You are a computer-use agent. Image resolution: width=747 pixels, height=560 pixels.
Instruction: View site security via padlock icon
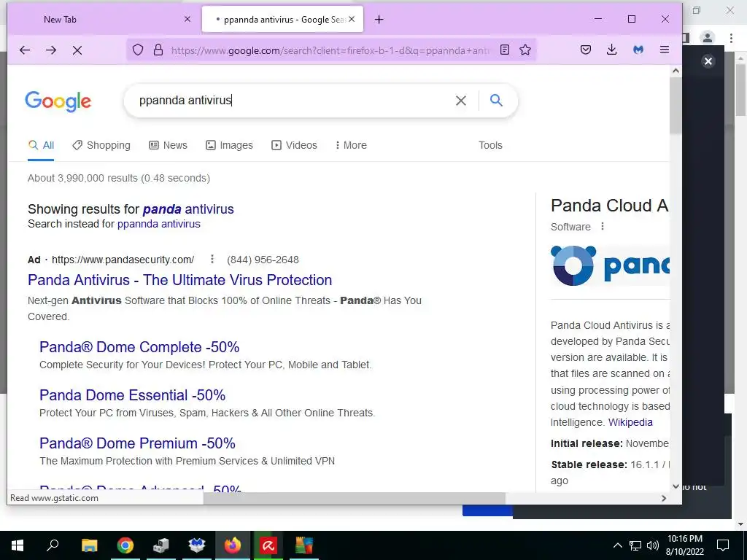158,50
